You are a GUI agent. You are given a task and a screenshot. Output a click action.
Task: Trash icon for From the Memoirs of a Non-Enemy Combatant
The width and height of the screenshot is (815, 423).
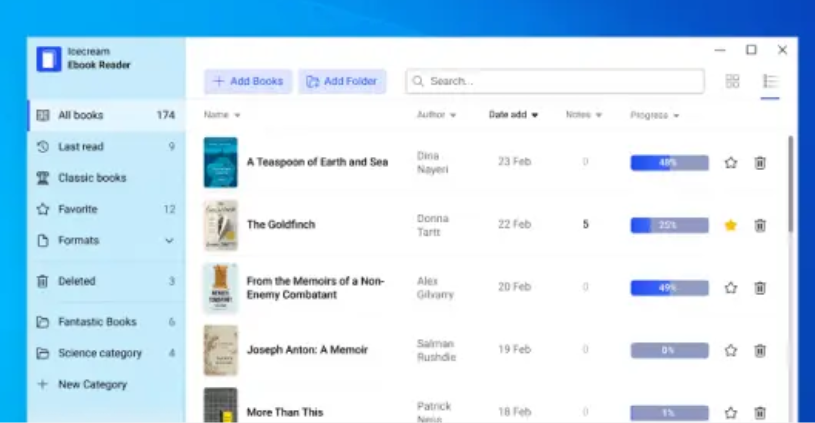click(760, 288)
